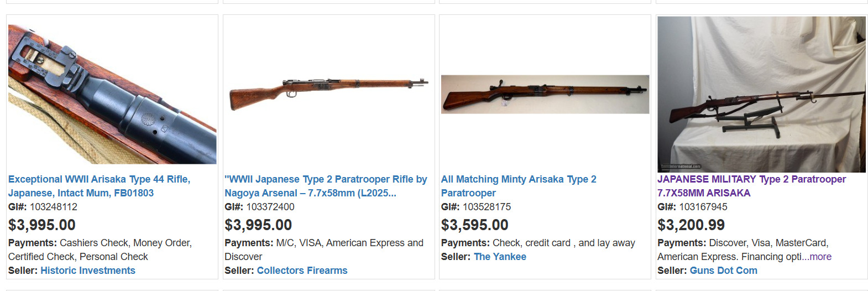The height and width of the screenshot is (291, 868).
Task: Select GI number 103167945
Action: pyautogui.click(x=703, y=207)
